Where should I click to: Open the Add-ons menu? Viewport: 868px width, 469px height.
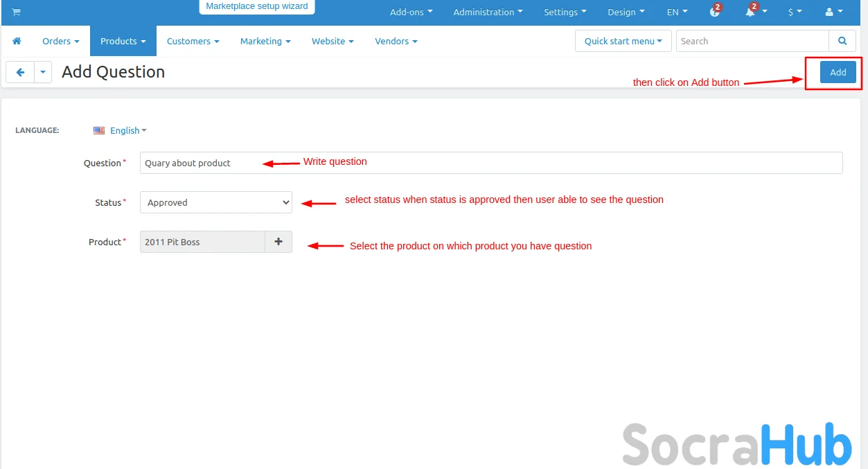411,12
